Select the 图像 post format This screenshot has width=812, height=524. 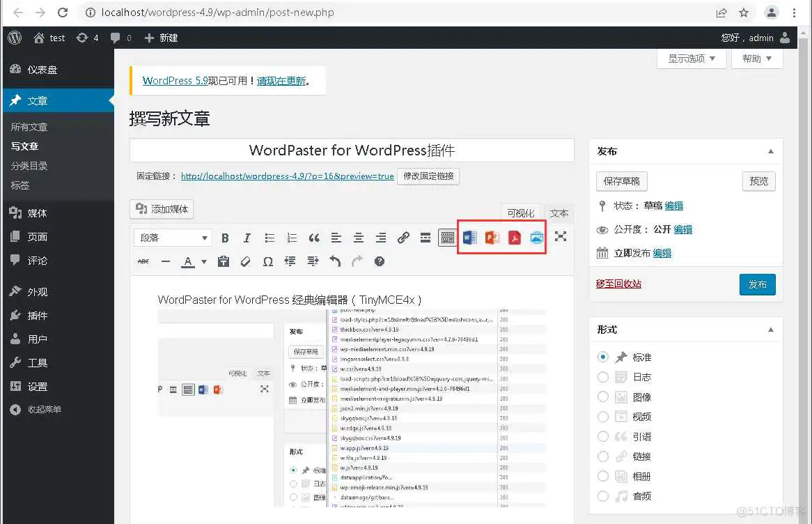tap(603, 396)
